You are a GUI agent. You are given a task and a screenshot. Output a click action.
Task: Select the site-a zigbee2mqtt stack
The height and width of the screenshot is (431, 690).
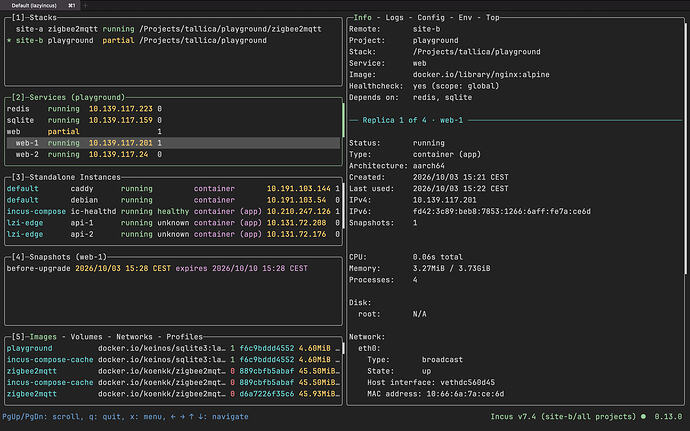(173, 29)
